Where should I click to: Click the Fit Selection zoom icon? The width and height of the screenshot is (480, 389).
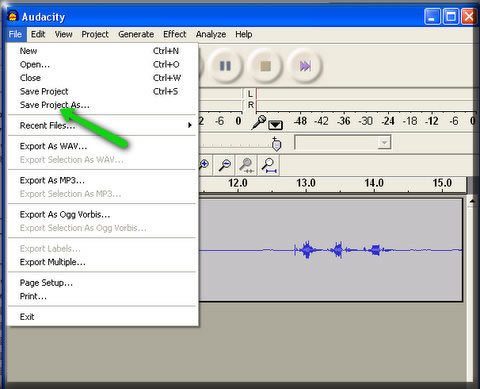(x=247, y=165)
